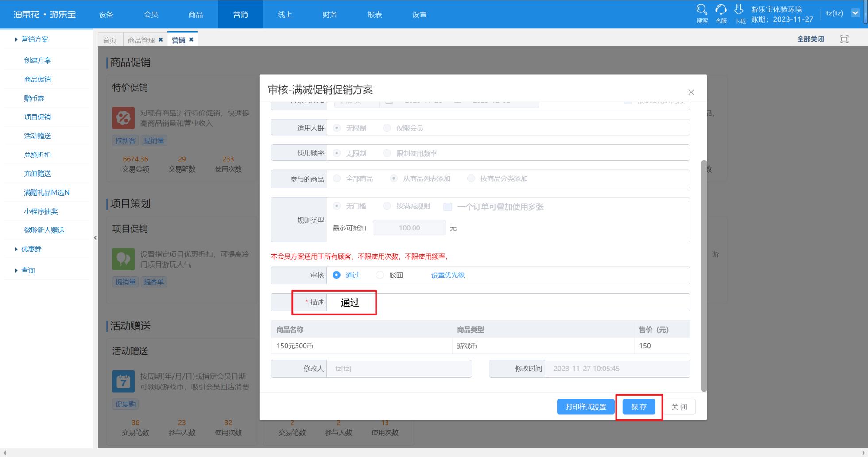Collapse the sidebar with the arrow handle
The height and width of the screenshot is (457, 868).
(95, 238)
